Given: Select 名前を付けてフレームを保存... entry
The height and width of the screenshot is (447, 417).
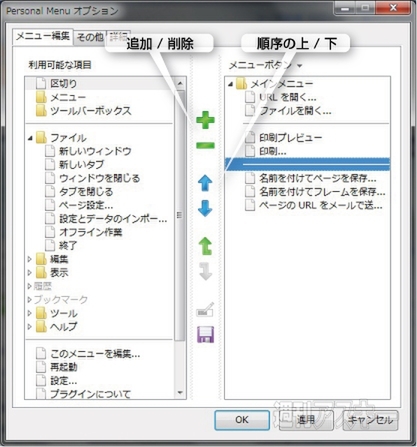Looking at the screenshot, I should (322, 192).
